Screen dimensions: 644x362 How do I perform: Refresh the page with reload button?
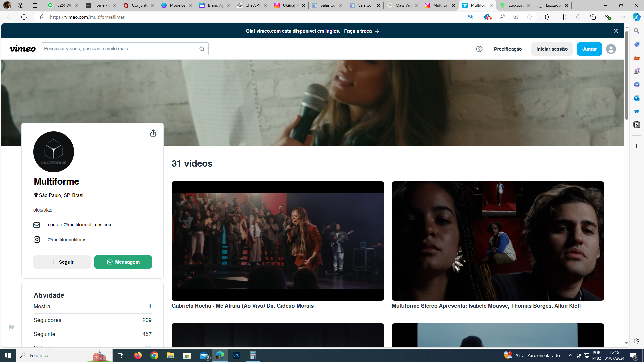24,17
